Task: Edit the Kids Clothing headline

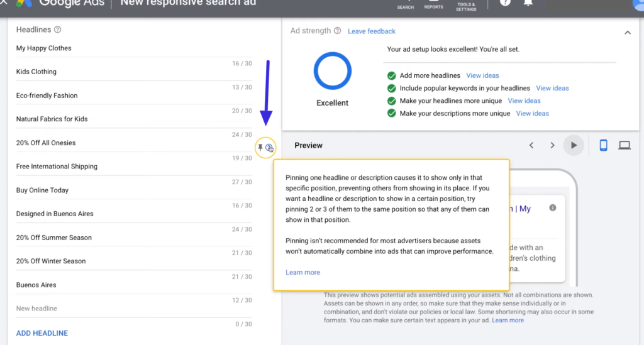Action: point(134,72)
